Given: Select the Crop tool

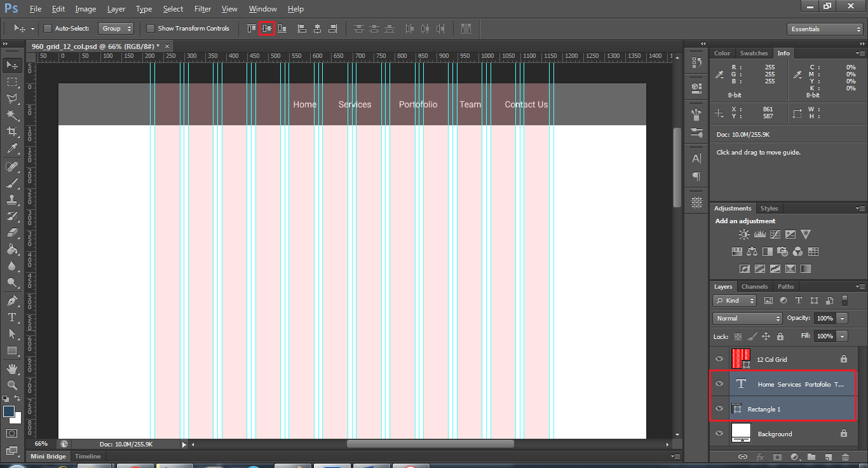Looking at the screenshot, I should coord(12,132).
